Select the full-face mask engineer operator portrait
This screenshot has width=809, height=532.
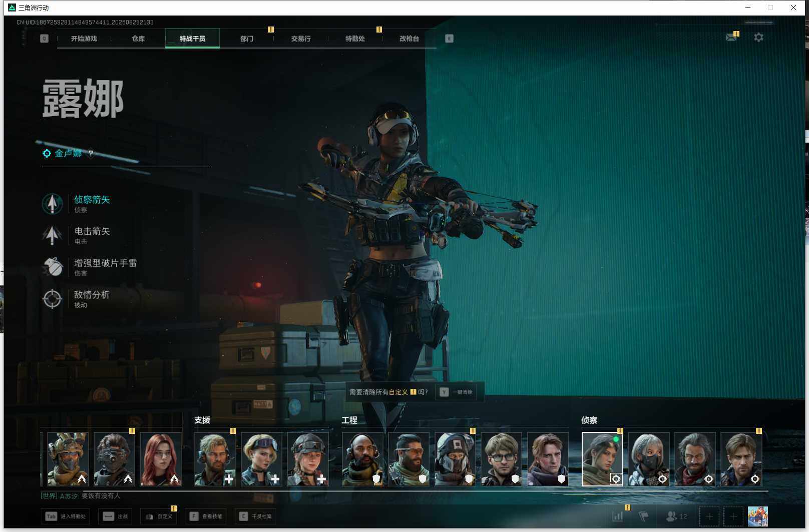(x=455, y=459)
